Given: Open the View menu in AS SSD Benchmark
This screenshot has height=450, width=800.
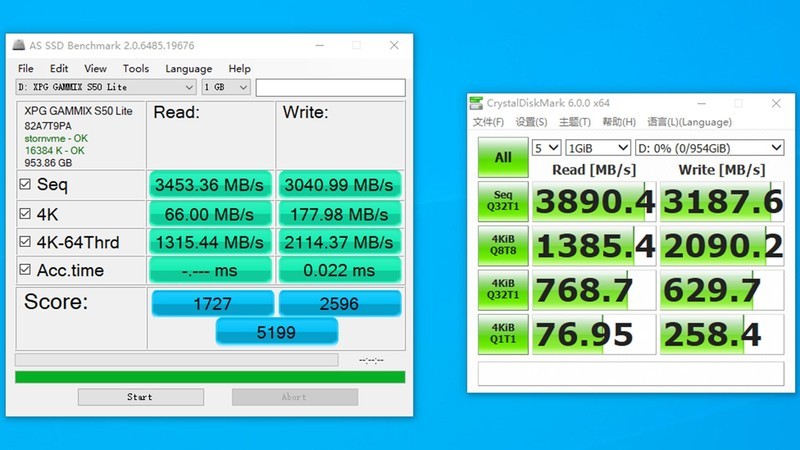Looking at the screenshot, I should (x=95, y=68).
